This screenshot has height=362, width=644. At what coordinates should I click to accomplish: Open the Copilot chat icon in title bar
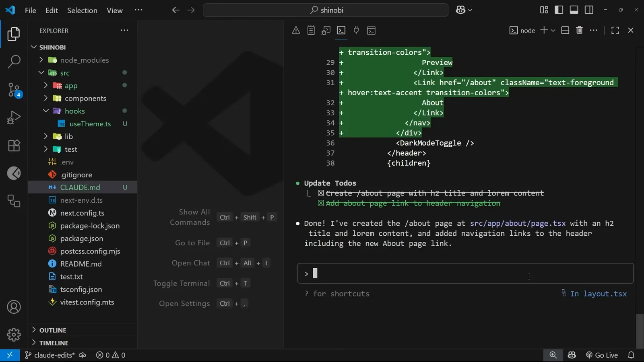(x=460, y=10)
